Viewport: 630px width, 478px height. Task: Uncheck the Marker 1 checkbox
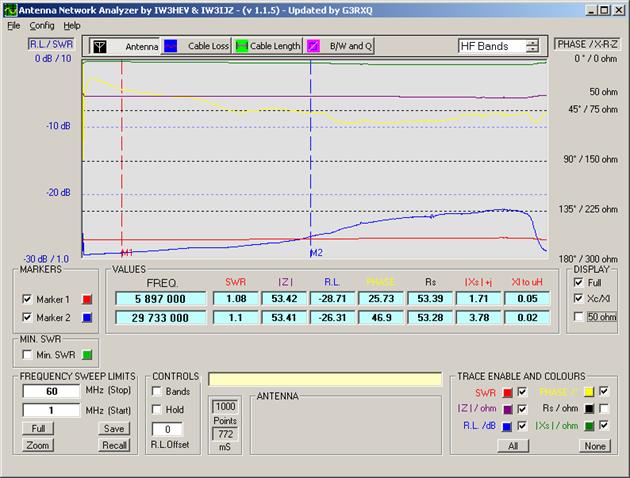coord(27,299)
